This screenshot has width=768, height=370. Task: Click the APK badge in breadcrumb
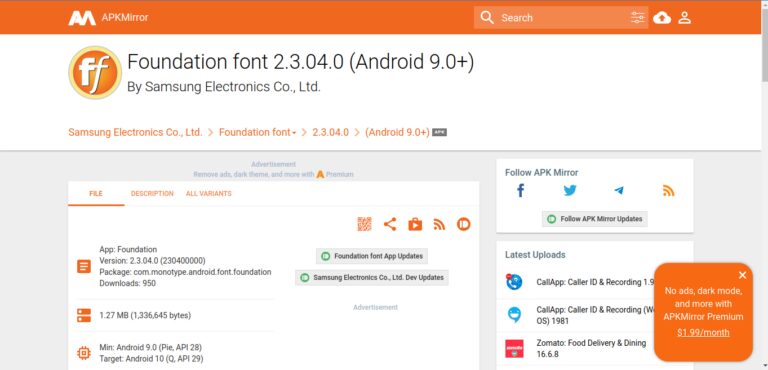click(439, 132)
